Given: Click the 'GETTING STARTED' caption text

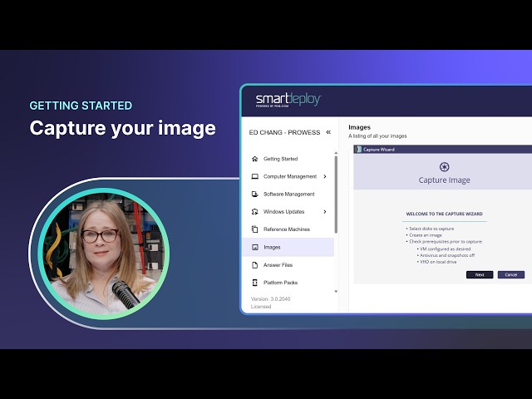Looking at the screenshot, I should (81, 106).
